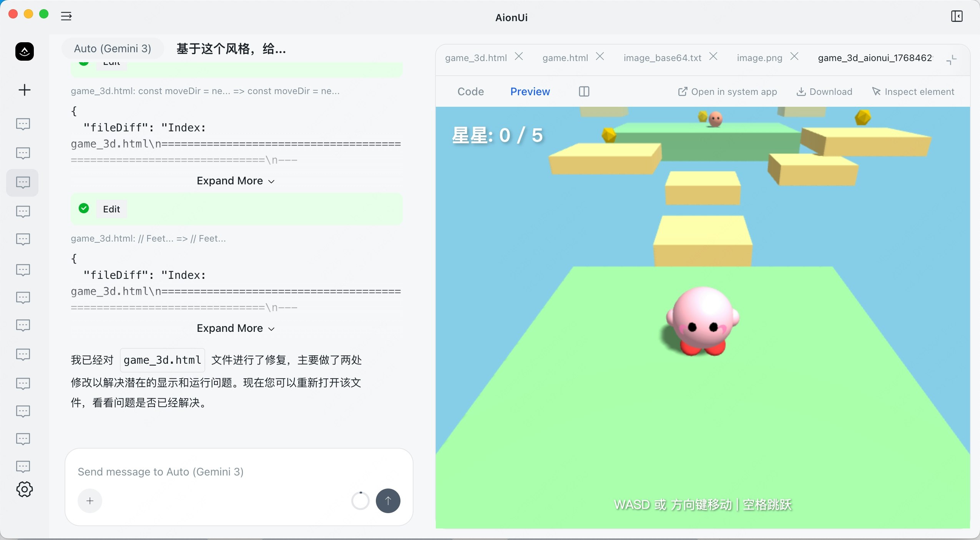
Task: Open the split view icon next to Preview
Action: 584,91
